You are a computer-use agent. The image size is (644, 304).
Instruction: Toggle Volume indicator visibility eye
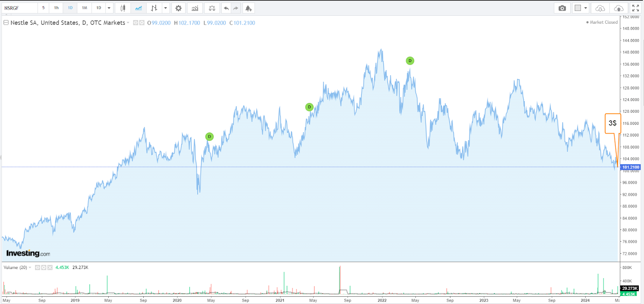pos(37,267)
